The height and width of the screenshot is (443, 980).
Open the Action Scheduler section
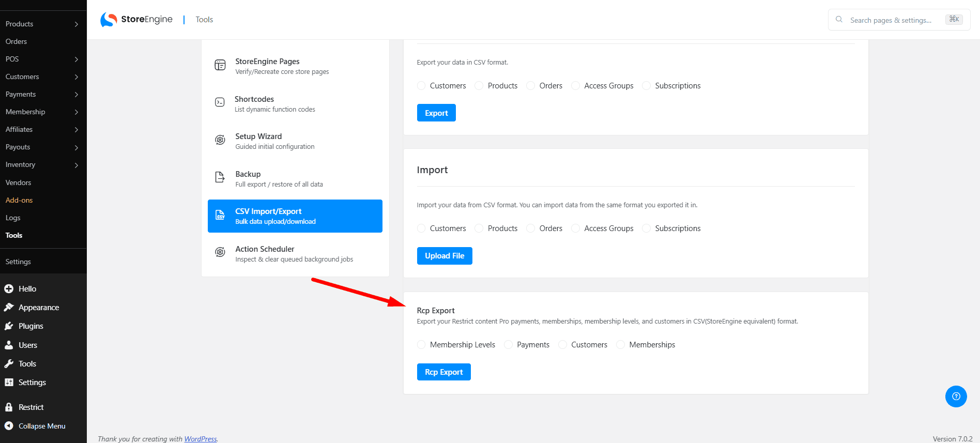click(295, 254)
